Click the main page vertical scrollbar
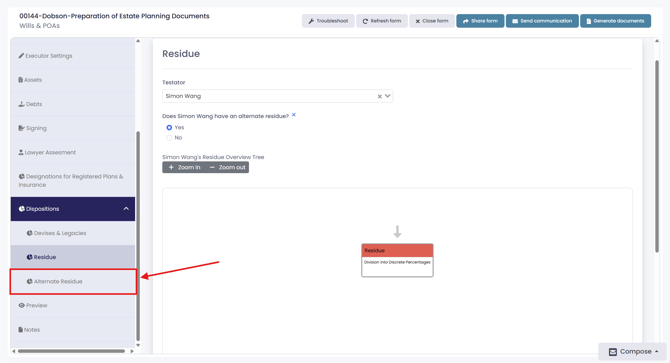The height and width of the screenshot is (363, 670). click(x=657, y=156)
